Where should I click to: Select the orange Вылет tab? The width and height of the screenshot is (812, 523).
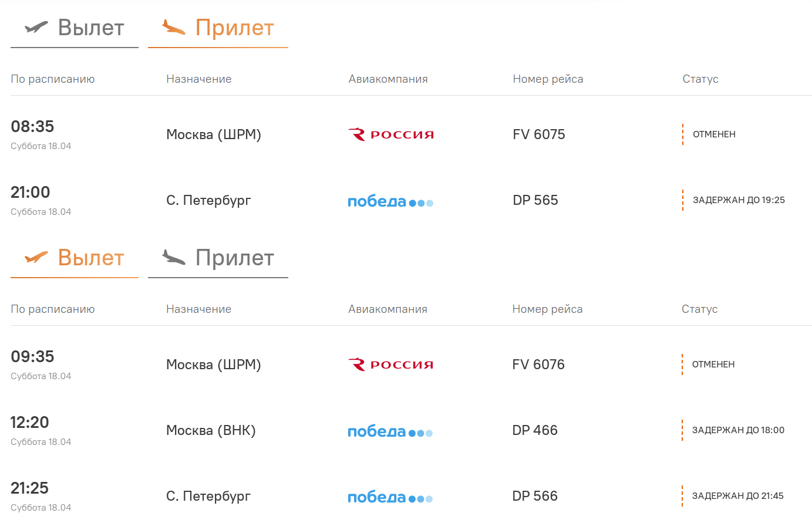tap(91, 258)
